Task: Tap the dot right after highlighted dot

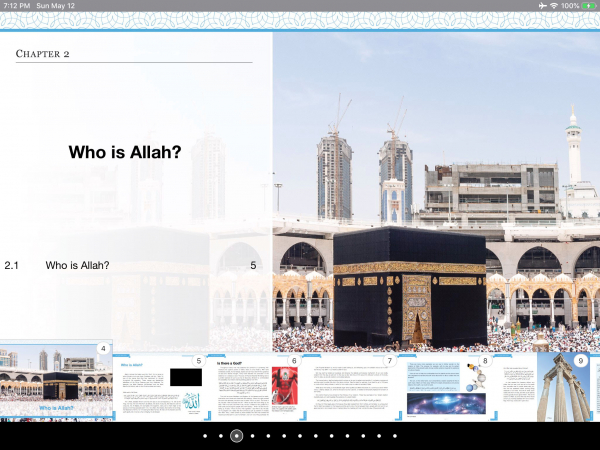Action: 252,436
